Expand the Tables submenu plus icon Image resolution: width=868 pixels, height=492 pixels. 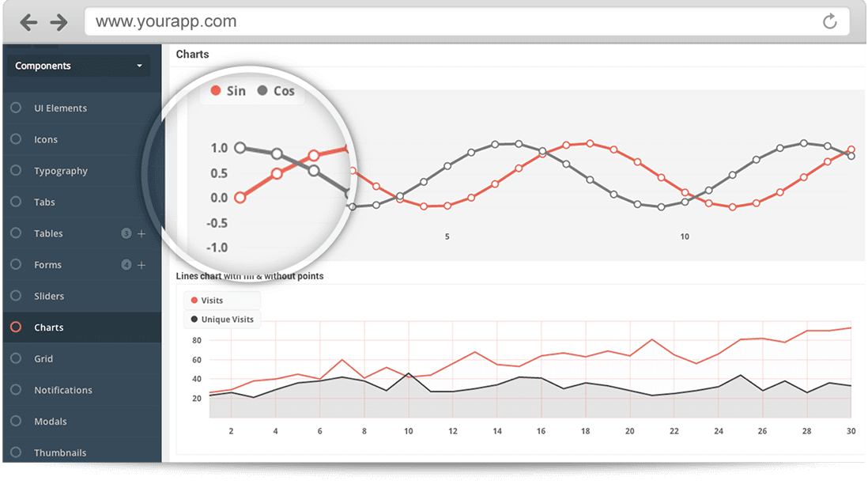pos(142,233)
